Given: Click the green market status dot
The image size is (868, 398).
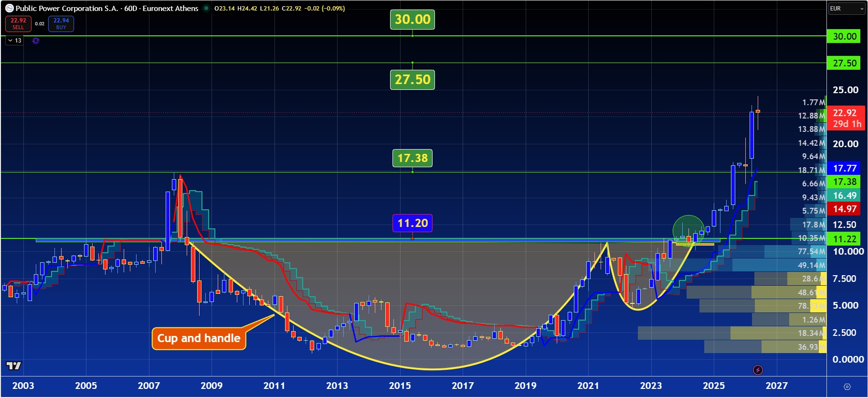Looking at the screenshot, I should point(206,8).
